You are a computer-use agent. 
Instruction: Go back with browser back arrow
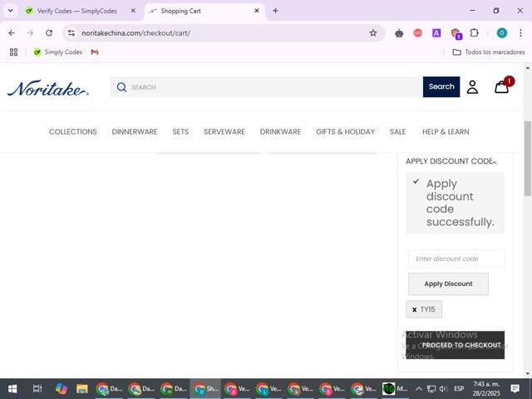coord(12,33)
